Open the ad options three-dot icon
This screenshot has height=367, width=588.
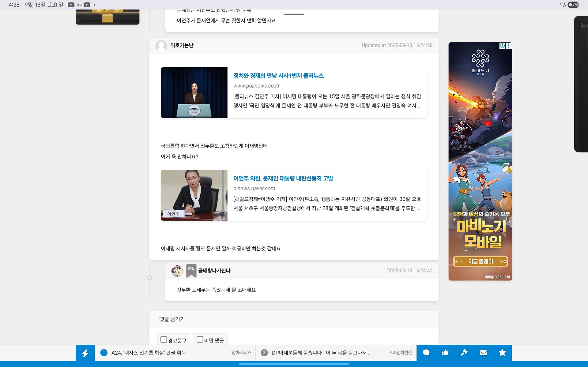pos(509,46)
